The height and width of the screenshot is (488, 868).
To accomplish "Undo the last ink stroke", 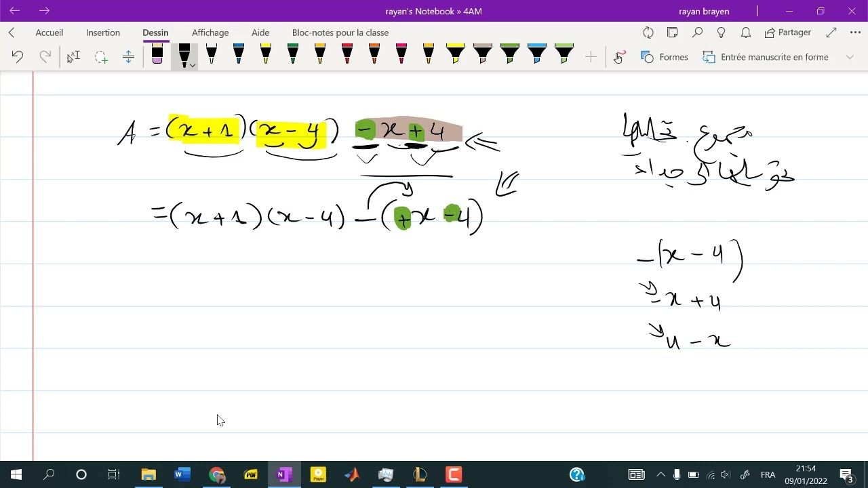I will pyautogui.click(x=18, y=57).
